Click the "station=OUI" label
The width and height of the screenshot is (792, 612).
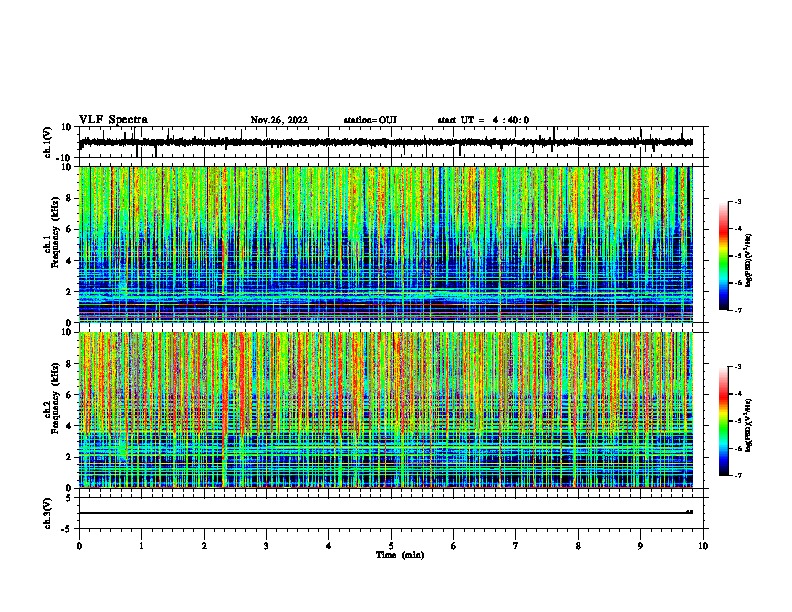pos(370,120)
